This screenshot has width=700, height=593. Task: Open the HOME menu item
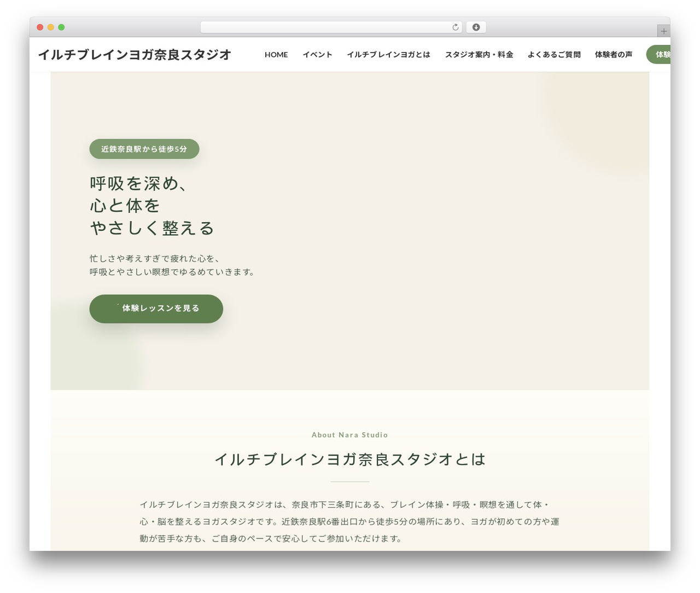(276, 55)
